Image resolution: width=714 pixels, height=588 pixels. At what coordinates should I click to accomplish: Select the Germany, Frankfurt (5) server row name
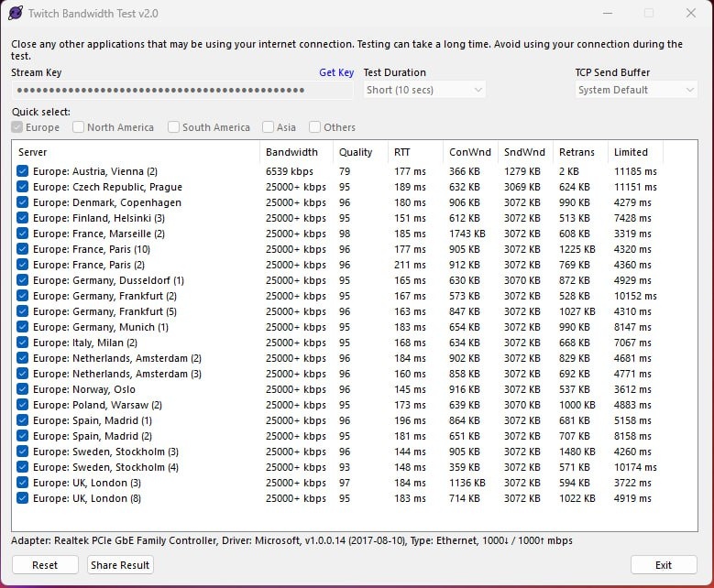[104, 311]
